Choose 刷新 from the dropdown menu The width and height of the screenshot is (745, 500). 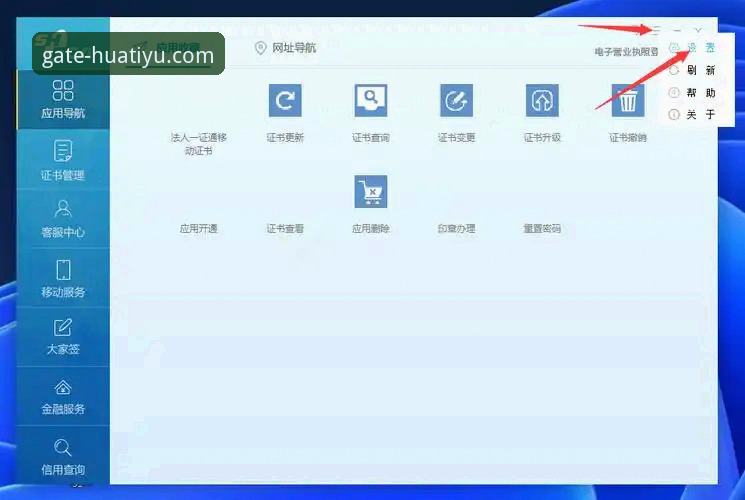[x=692, y=70]
